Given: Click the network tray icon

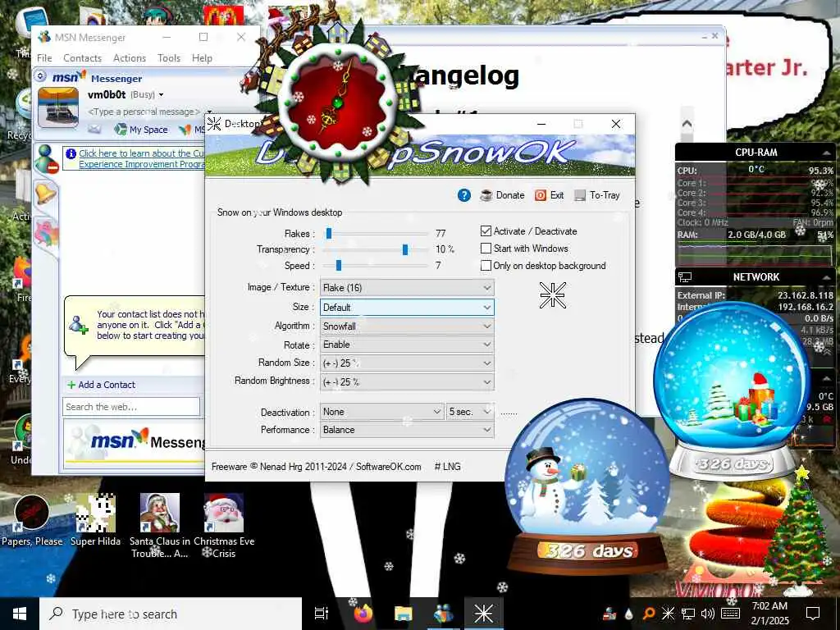Looking at the screenshot, I should [x=688, y=614].
